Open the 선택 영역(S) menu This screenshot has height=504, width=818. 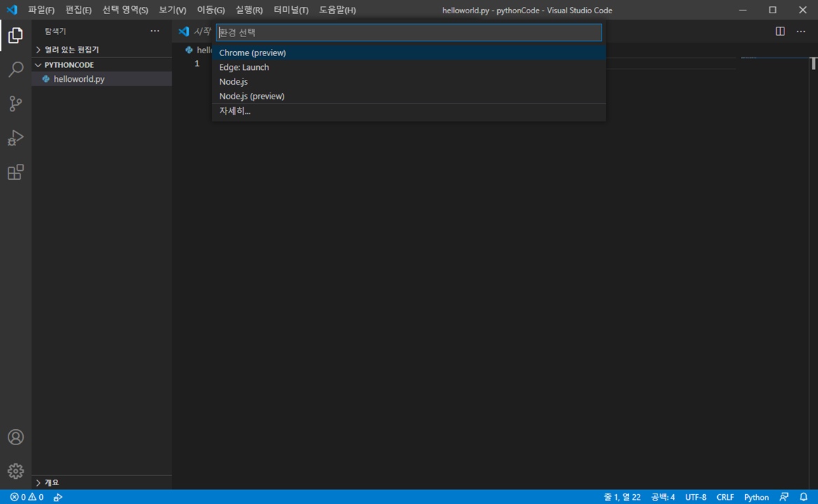125,10
